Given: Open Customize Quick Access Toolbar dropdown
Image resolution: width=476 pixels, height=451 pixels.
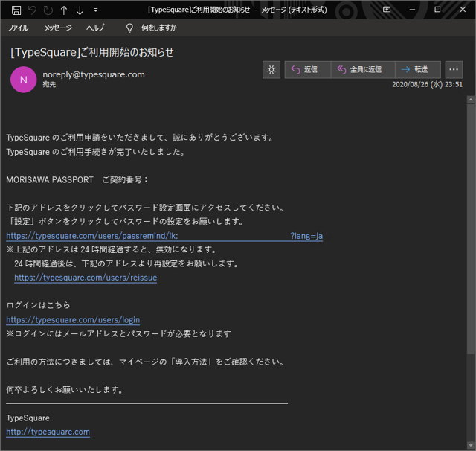Looking at the screenshot, I should point(96,10).
